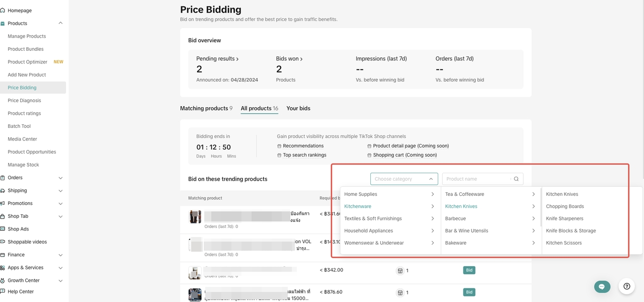Click the Growth Center icon in sidebar
644x302 pixels.
click(x=3, y=280)
